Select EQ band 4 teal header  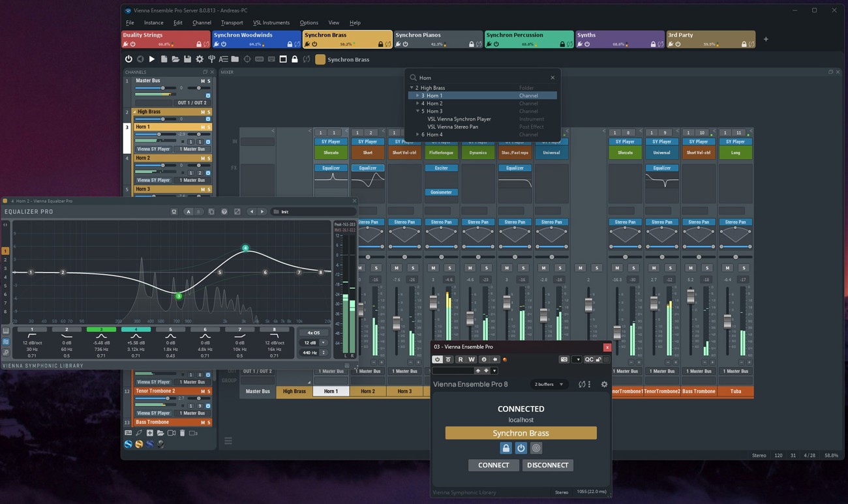136,330
